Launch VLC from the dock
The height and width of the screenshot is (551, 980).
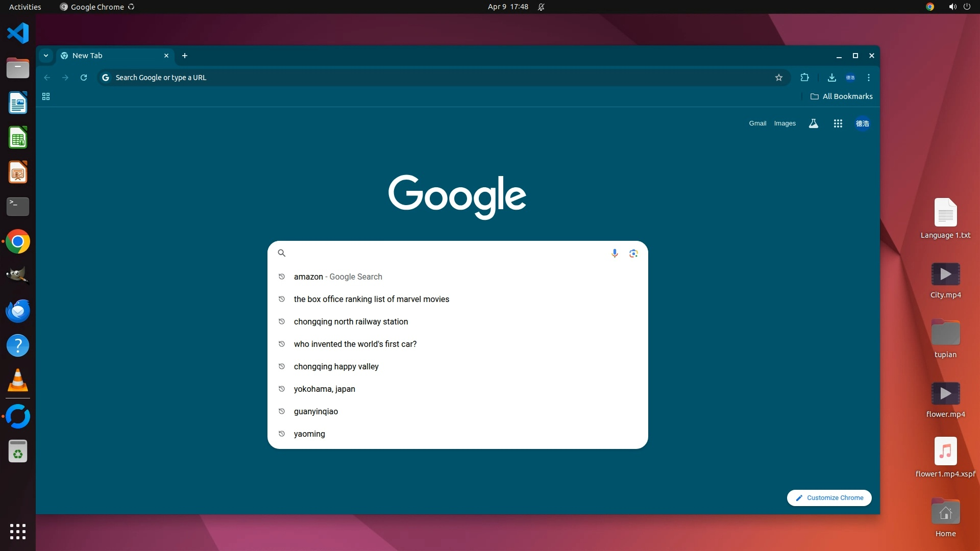coord(18,380)
